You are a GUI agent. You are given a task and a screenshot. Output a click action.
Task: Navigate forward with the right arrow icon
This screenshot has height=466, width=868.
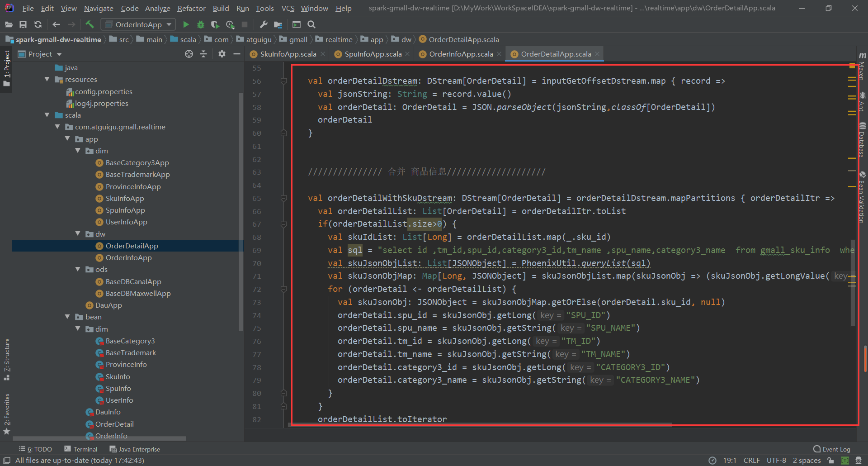coord(71,24)
